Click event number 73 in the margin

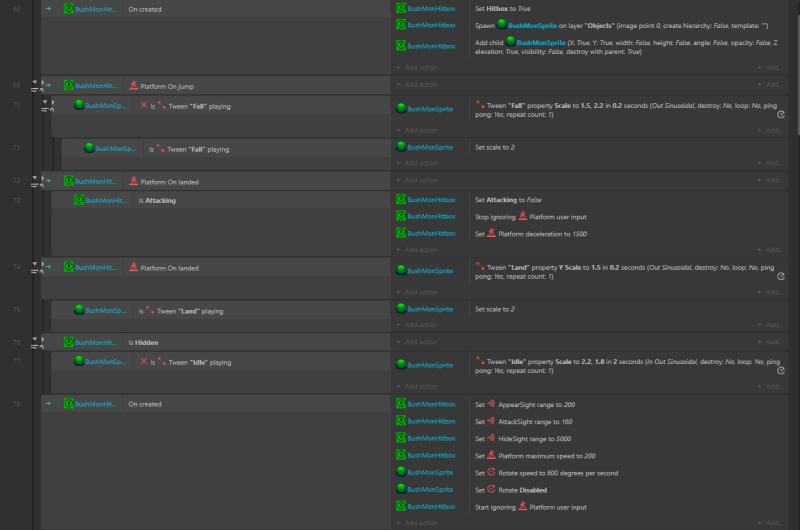click(16, 200)
